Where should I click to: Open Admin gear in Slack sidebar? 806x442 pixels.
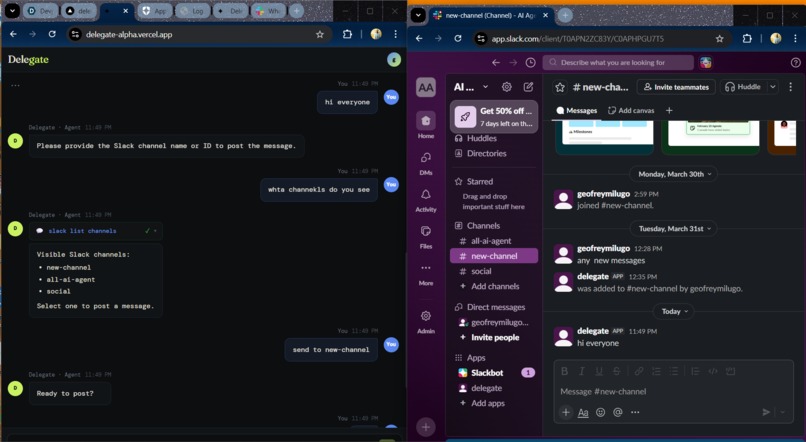pos(426,316)
